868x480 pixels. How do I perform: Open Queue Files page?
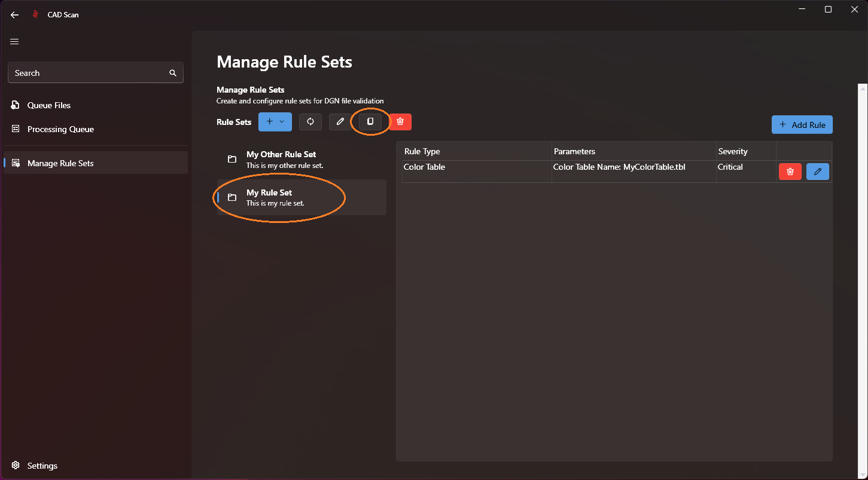(x=49, y=105)
